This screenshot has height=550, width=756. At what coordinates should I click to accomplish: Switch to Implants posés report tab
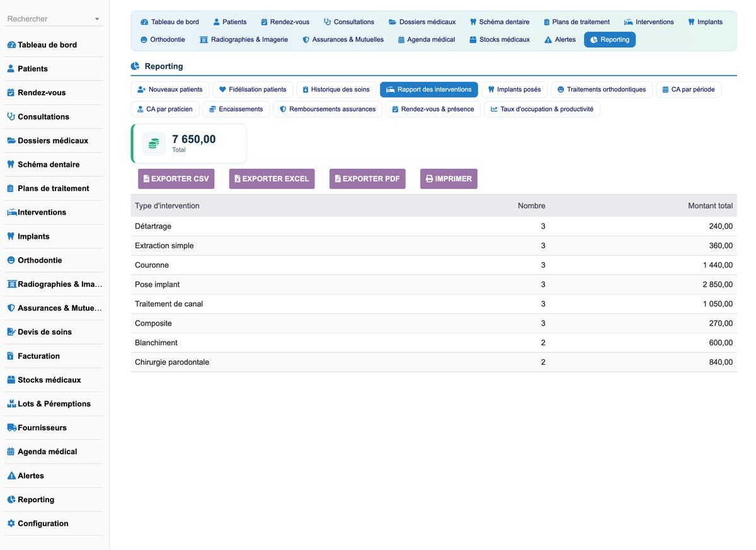tap(515, 89)
